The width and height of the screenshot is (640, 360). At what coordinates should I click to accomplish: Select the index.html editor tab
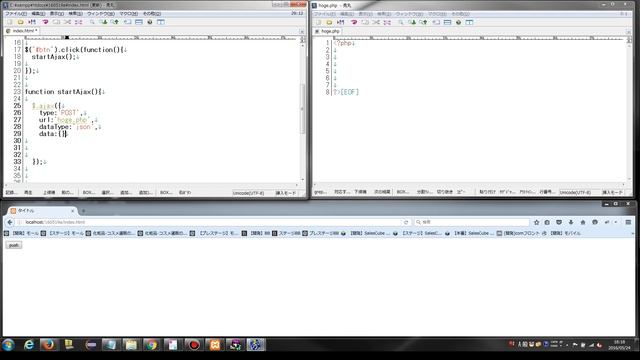tap(22, 31)
